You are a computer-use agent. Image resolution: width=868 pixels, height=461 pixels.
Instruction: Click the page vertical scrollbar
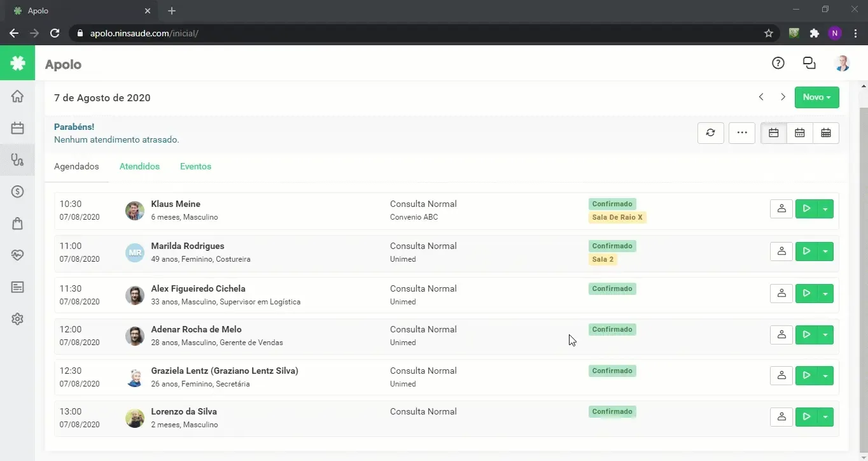click(864, 271)
